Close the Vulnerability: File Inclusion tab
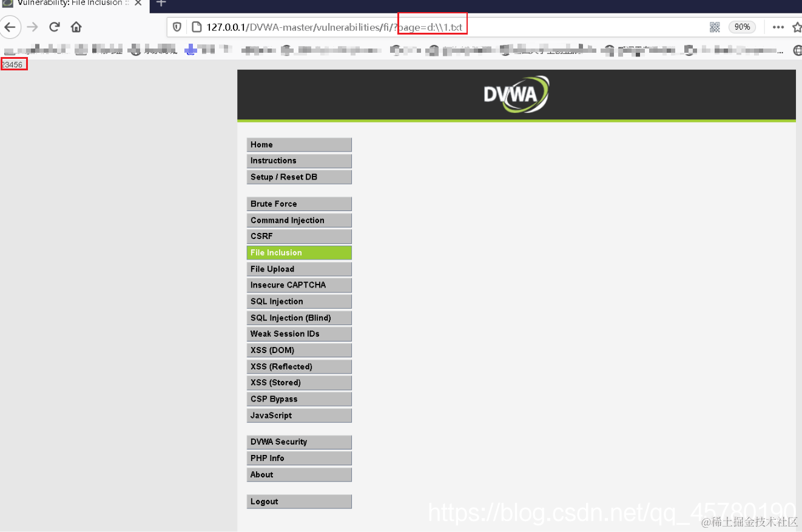 tap(138, 3)
